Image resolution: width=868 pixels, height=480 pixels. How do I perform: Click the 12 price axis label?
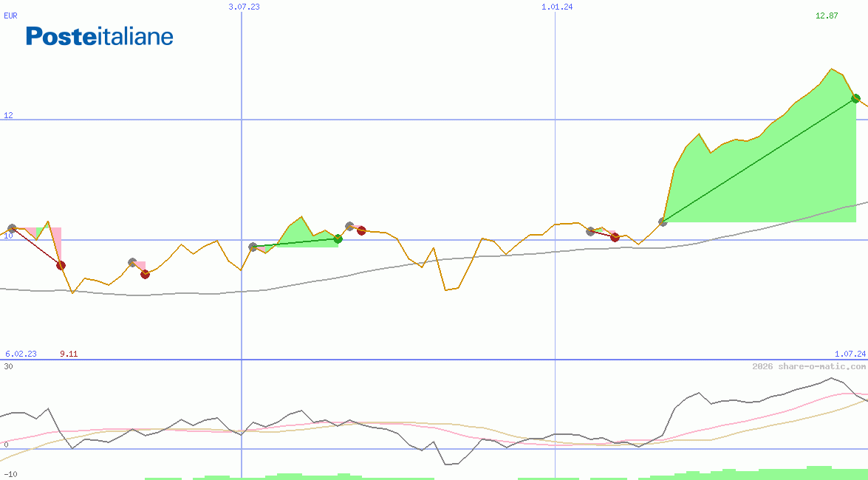[x=8, y=115]
